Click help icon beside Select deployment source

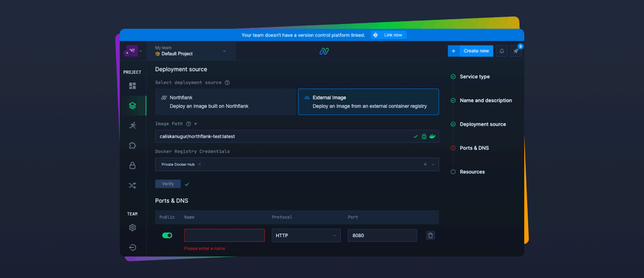tap(227, 83)
